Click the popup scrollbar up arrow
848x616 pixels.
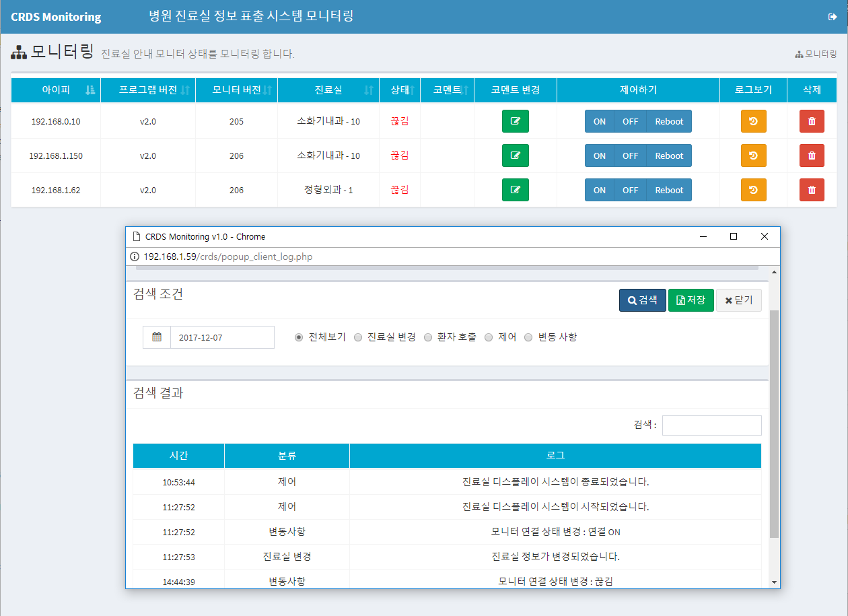tap(774, 272)
